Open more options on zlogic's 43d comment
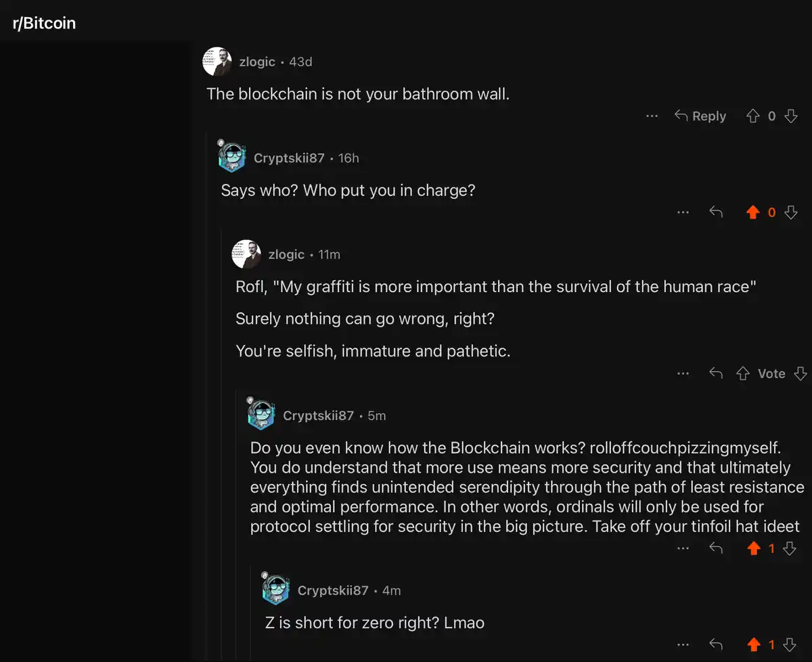The width and height of the screenshot is (812, 662). point(652,116)
